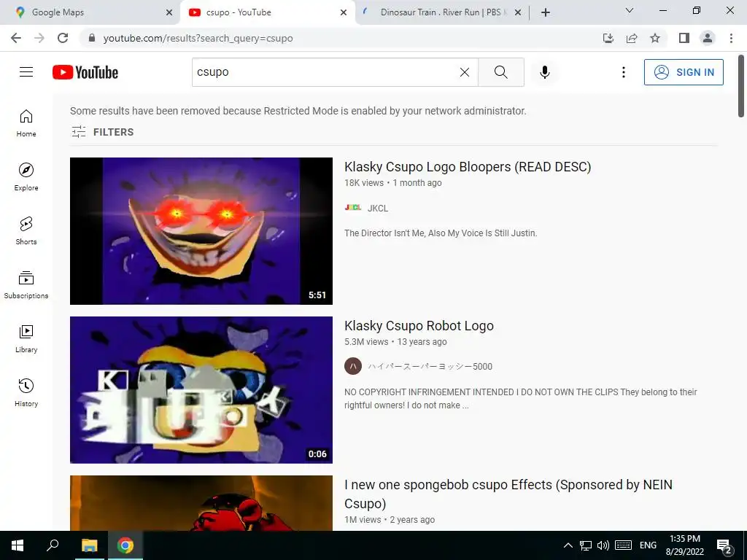The height and width of the screenshot is (560, 747).
Task: Click "NO COPYRIGHT INFRINGEMENT INTENDED" description
Action: coord(521,399)
